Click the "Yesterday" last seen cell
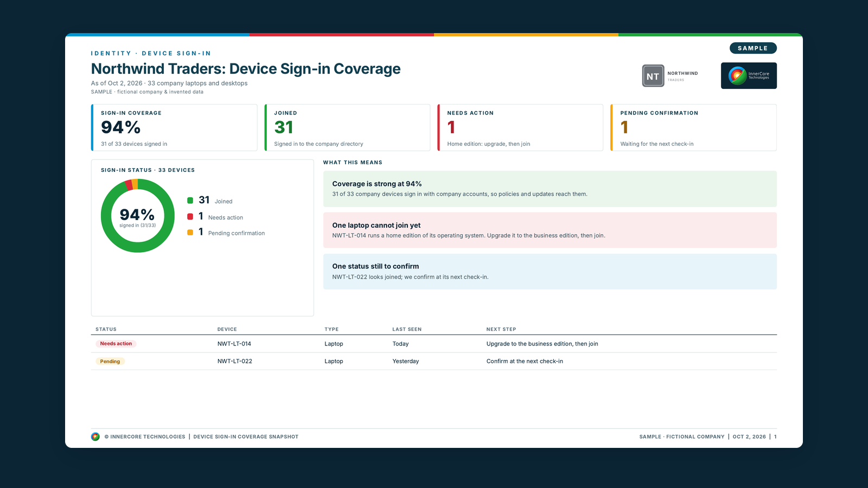Screen dimensions: 868x488 coord(406,361)
